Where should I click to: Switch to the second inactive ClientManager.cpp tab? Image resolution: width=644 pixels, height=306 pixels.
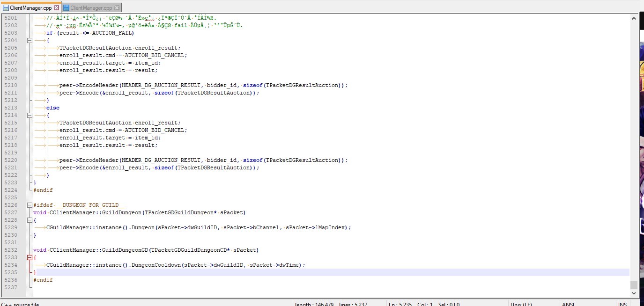[x=91, y=8]
